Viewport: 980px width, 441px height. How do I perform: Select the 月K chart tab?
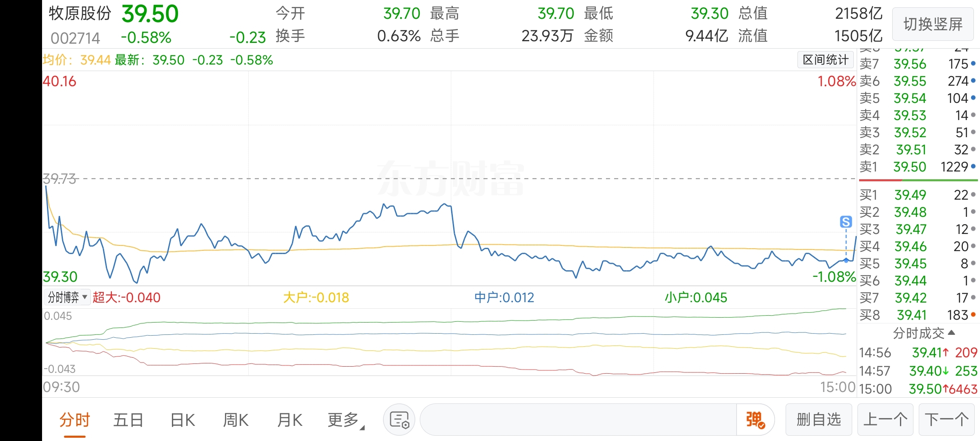pos(290,420)
